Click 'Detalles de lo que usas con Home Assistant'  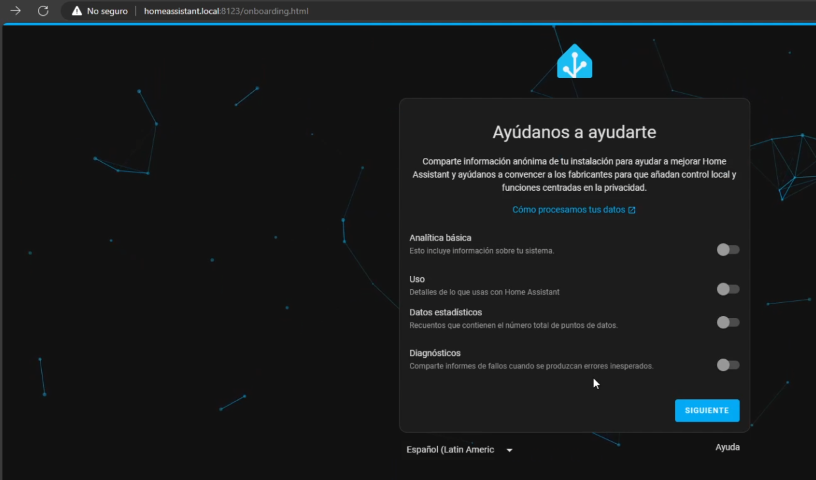tap(484, 292)
